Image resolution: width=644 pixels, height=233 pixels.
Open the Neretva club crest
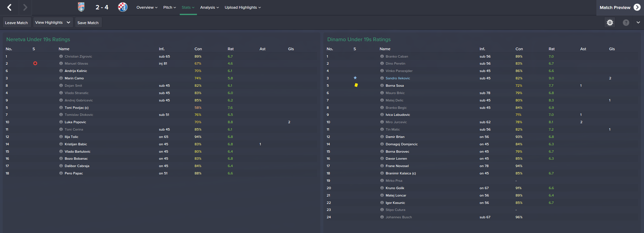(81, 7)
